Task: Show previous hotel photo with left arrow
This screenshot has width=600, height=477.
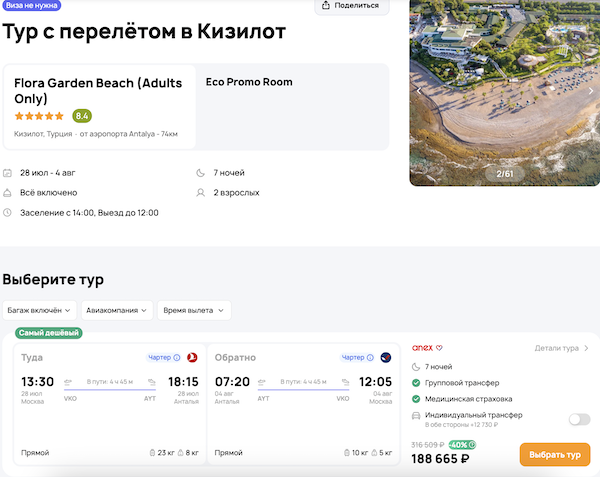Action: click(420, 91)
